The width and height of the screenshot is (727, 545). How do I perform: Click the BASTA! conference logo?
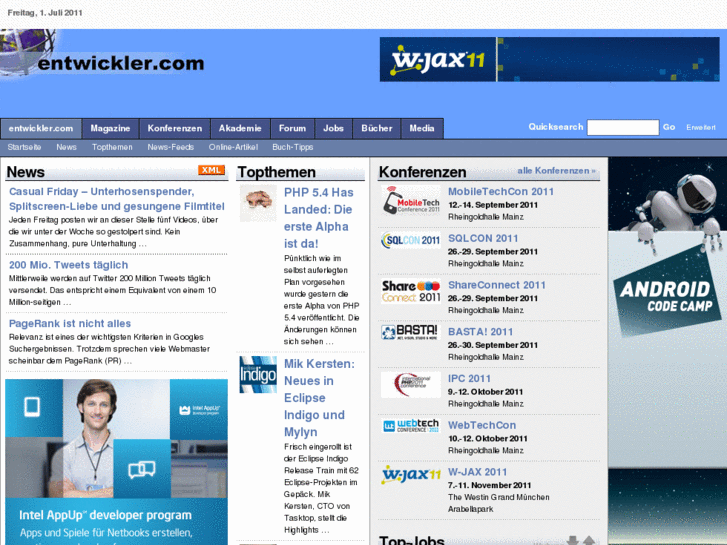[410, 332]
